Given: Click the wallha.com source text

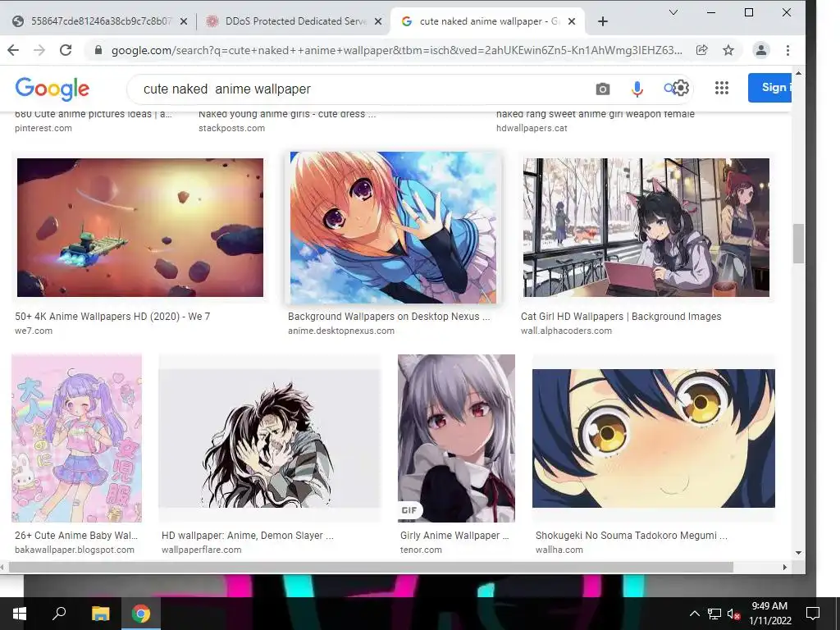Looking at the screenshot, I should (559, 550).
